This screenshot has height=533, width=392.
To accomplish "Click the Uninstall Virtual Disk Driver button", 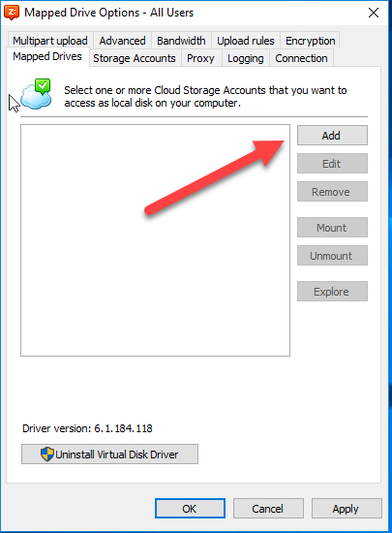I will tap(109, 455).
